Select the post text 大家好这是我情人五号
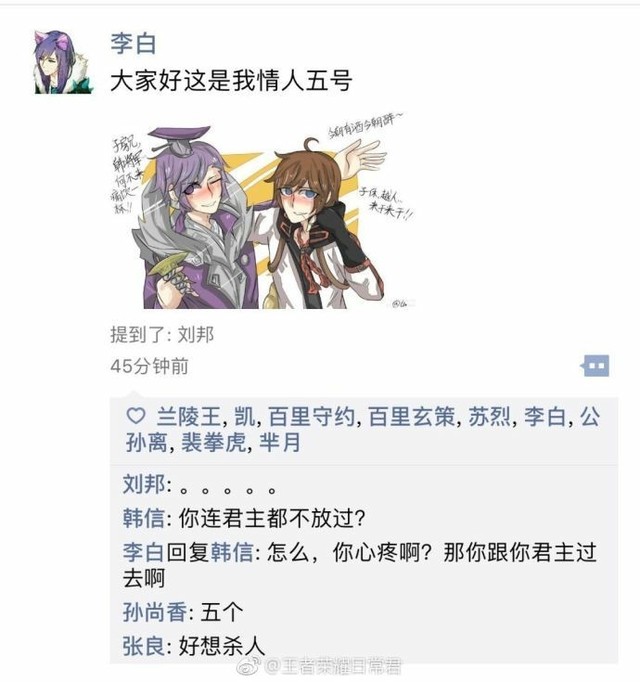Screen dimensions: 640x682 [x=231, y=81]
